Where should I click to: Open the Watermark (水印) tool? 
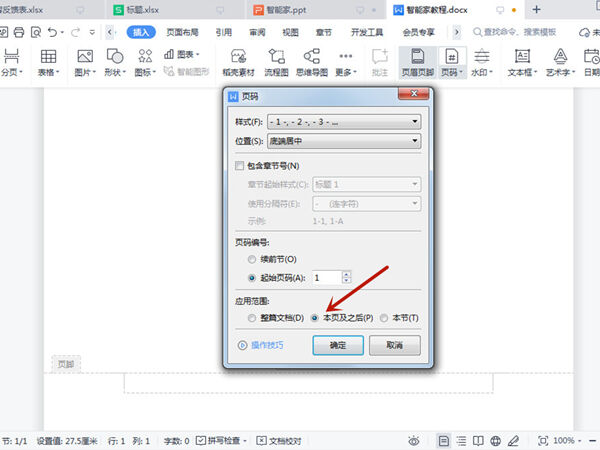(482, 62)
